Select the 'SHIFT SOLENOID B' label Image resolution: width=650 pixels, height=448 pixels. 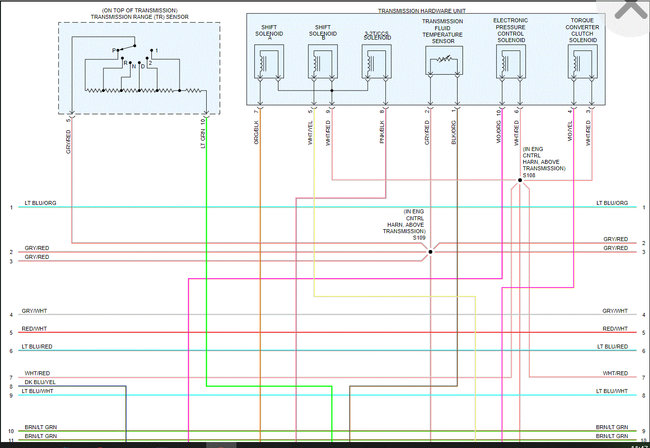323,33
